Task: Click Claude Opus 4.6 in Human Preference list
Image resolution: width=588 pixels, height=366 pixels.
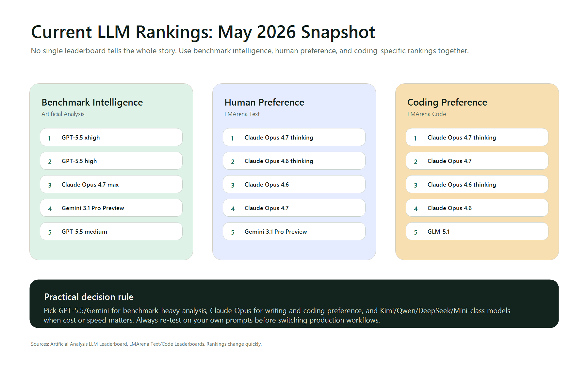Action: click(x=294, y=184)
